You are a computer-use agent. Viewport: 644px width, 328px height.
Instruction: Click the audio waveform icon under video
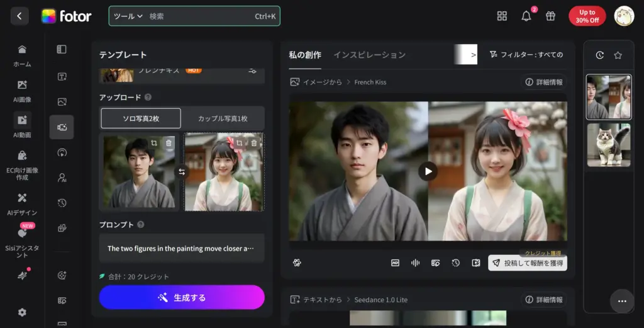415,263
